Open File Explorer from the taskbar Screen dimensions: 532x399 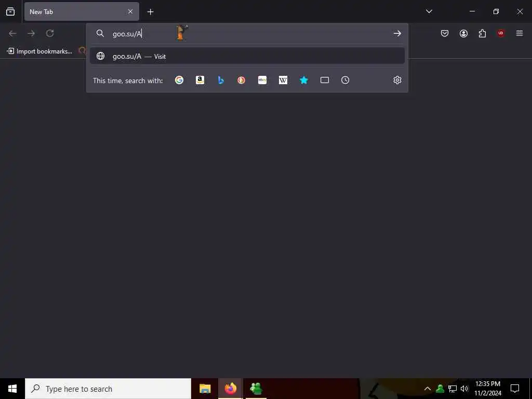click(x=205, y=389)
